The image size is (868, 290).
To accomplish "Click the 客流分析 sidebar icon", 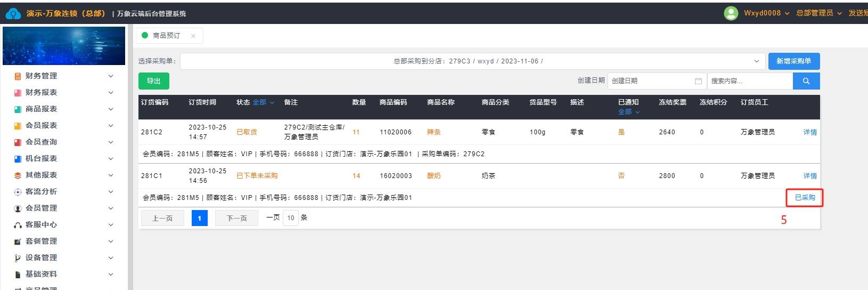I will click(x=18, y=192).
